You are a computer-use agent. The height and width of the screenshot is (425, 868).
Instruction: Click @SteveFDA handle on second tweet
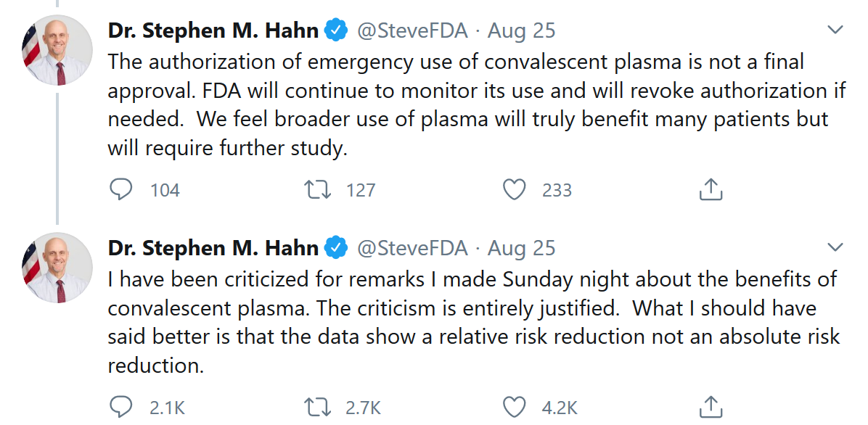pyautogui.click(x=412, y=248)
